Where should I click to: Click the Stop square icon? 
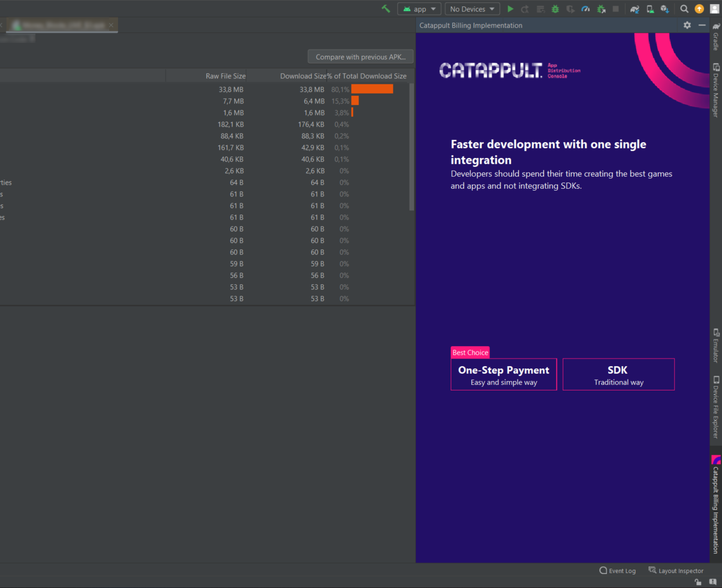pyautogui.click(x=616, y=9)
